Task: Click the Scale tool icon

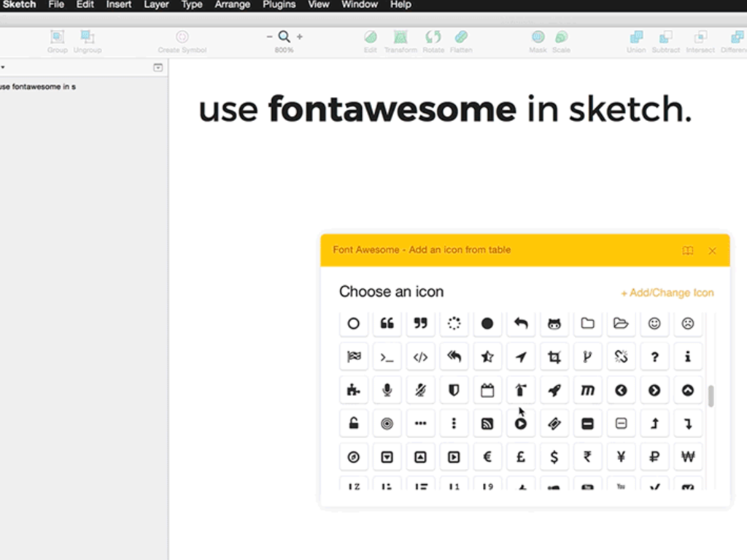Action: [561, 36]
